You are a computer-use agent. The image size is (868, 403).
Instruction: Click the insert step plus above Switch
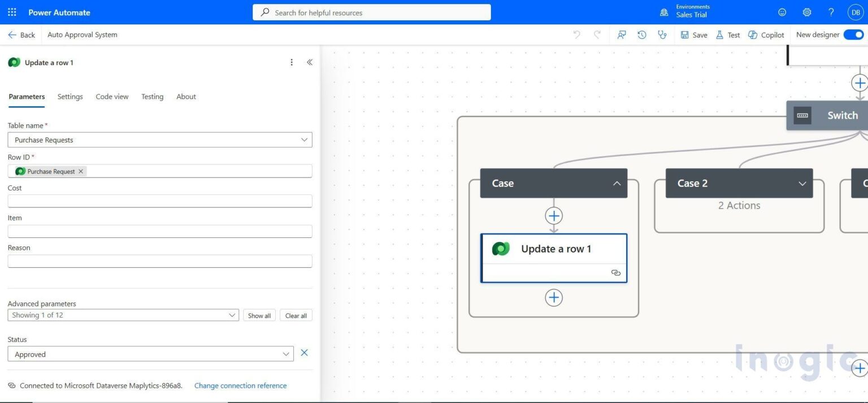pyautogui.click(x=860, y=83)
